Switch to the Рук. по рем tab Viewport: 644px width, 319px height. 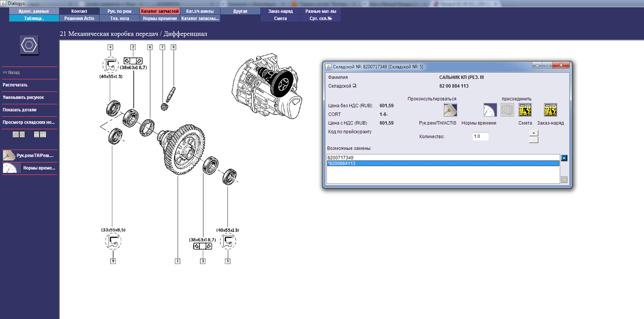119,11
